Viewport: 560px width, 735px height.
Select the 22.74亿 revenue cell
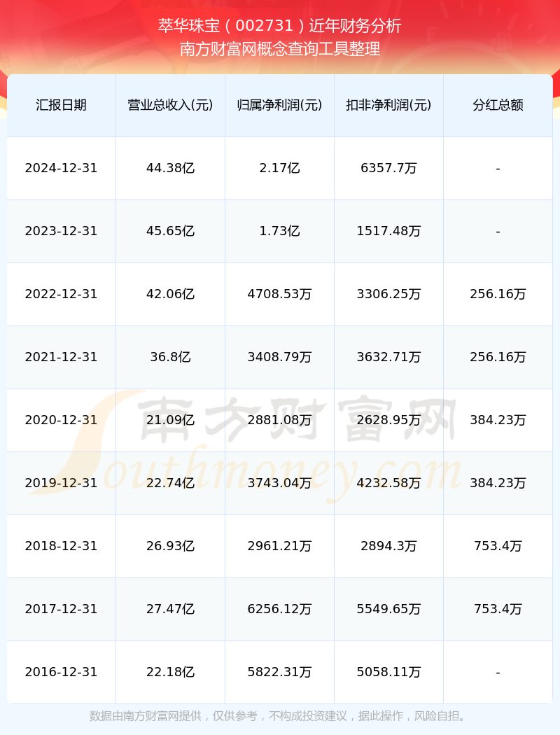click(171, 483)
